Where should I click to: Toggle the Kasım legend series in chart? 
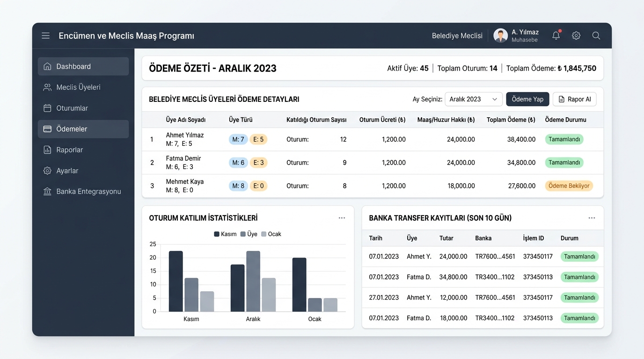(x=225, y=234)
